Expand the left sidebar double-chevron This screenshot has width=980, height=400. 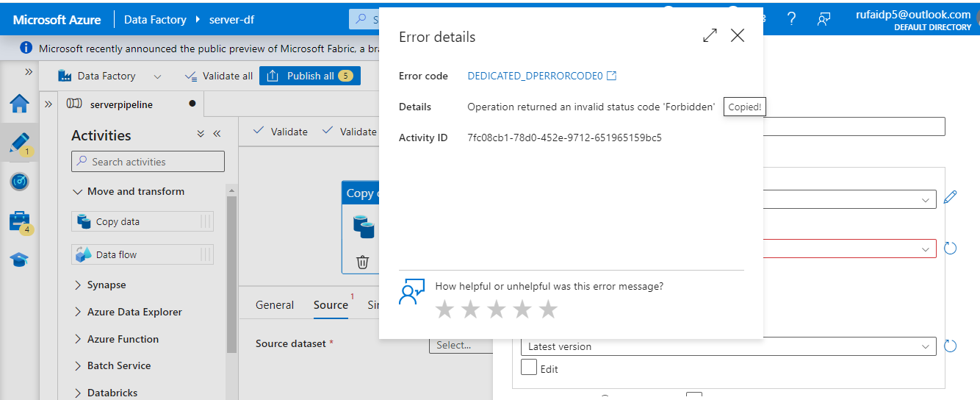tap(29, 71)
